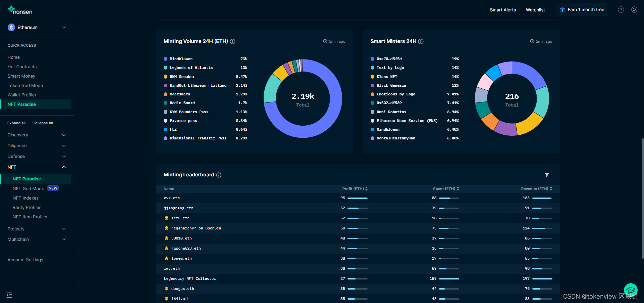
Task: Sort leaderboard by Profit (ETH) arrows
Action: 366,189
